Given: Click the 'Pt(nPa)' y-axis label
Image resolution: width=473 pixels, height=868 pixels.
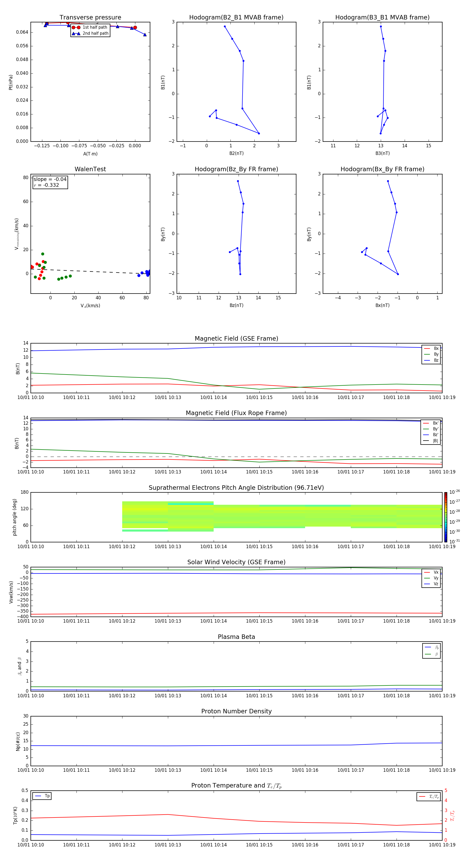Looking at the screenshot, I should (x=11, y=82).
